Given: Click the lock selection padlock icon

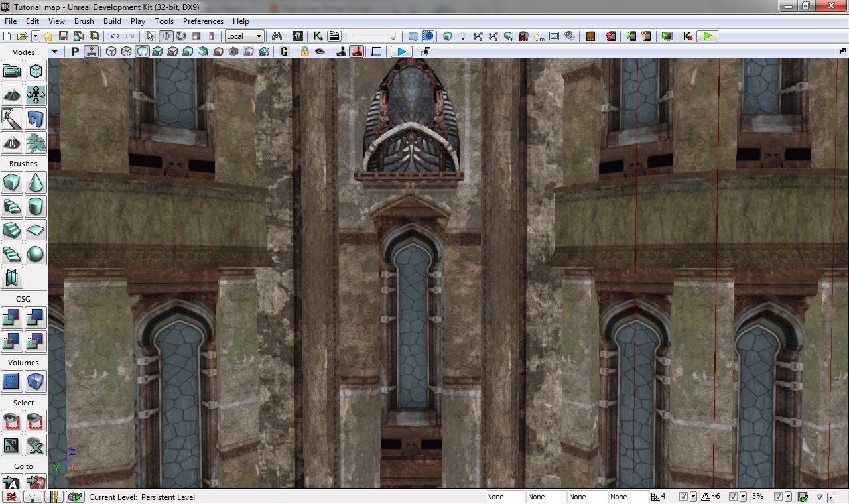Looking at the screenshot, I should [304, 52].
